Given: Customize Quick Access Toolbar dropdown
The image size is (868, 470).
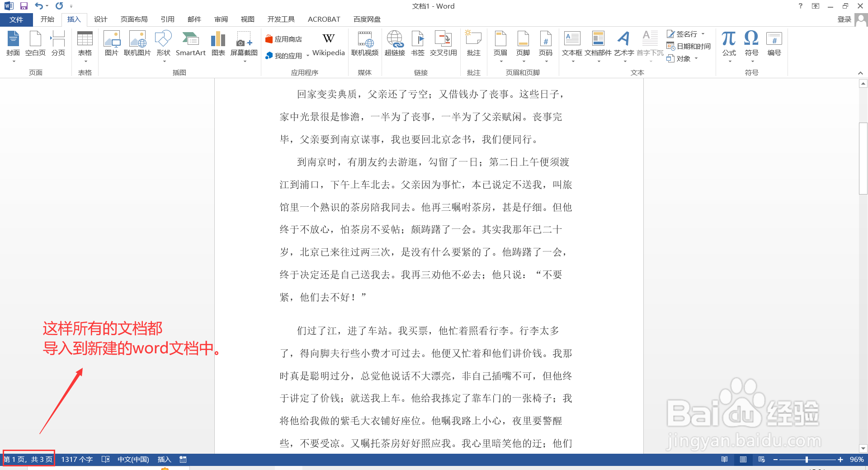Looking at the screenshot, I should tap(71, 6).
